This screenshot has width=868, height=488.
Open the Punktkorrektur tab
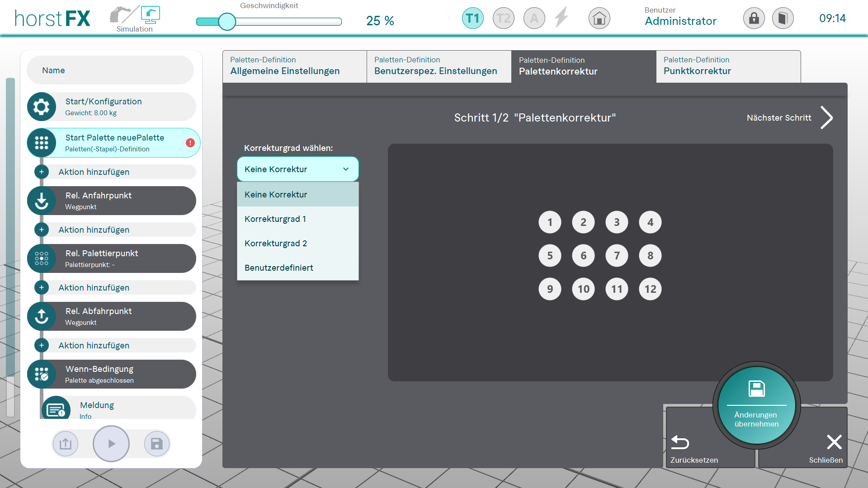click(728, 66)
